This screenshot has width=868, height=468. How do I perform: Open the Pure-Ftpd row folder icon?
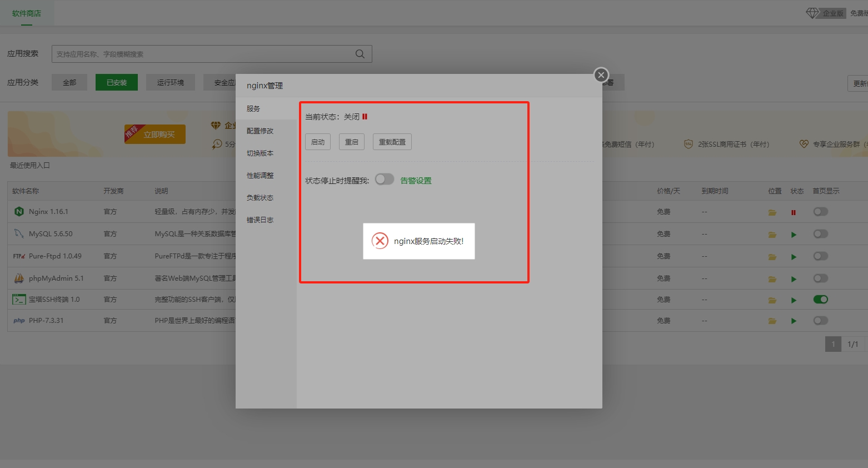point(772,257)
